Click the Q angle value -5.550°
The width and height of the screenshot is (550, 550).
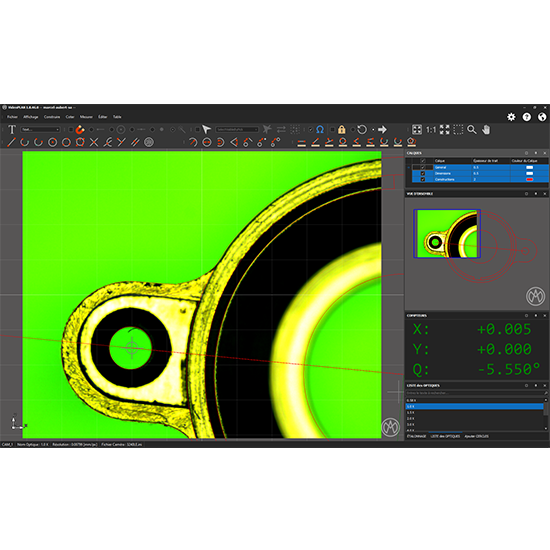tap(509, 369)
